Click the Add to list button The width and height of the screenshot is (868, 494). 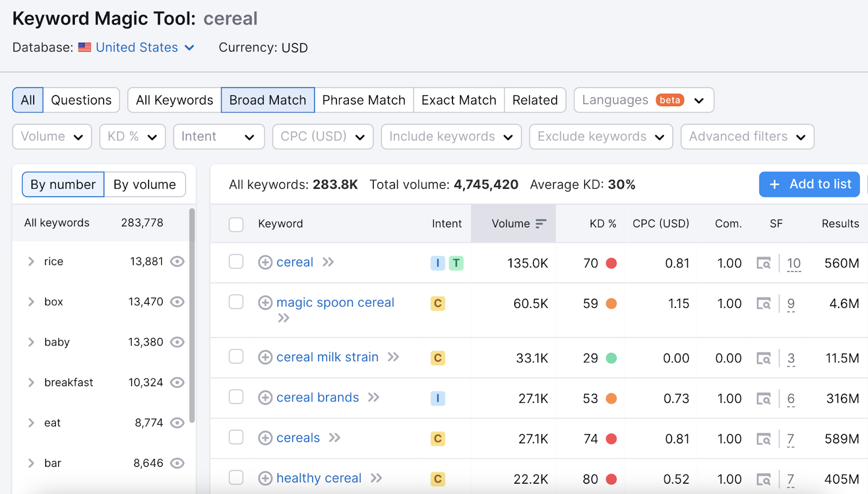pyautogui.click(x=809, y=184)
